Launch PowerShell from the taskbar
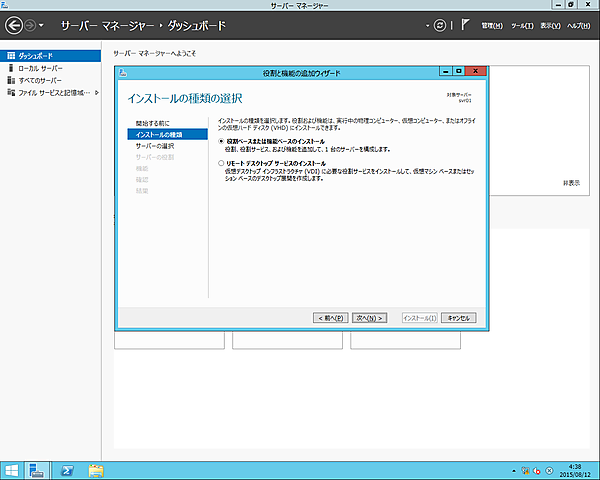Screen dimensions: 600x480 click(67, 471)
